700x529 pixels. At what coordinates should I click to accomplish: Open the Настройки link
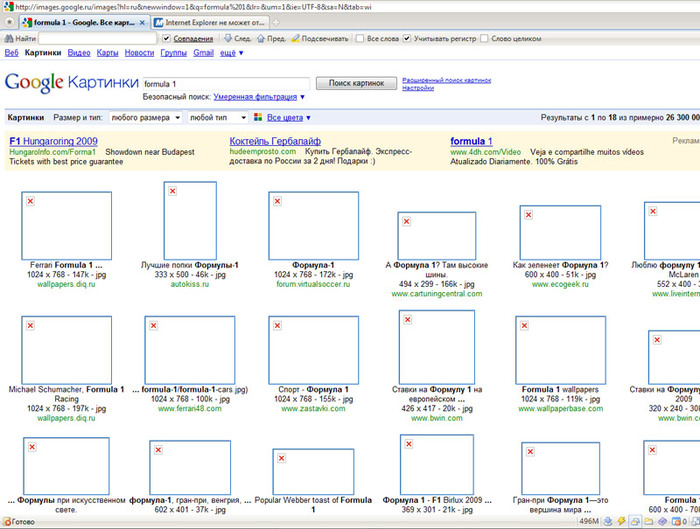click(x=418, y=88)
